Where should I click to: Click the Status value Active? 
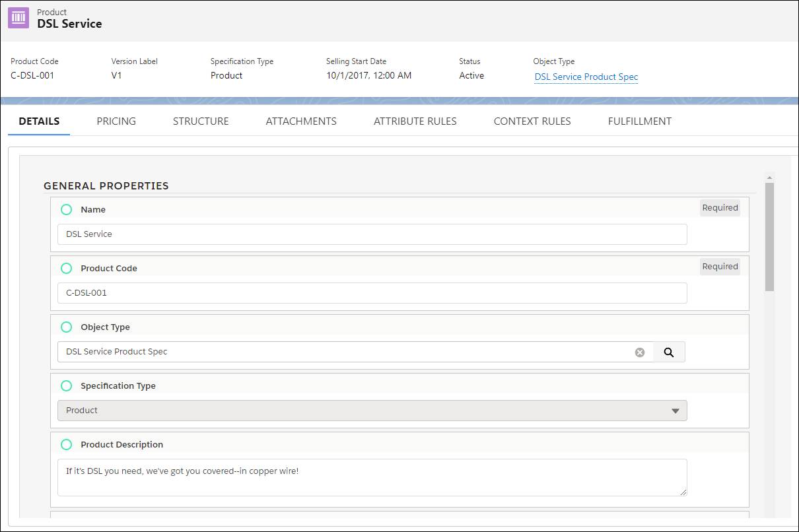pos(471,75)
